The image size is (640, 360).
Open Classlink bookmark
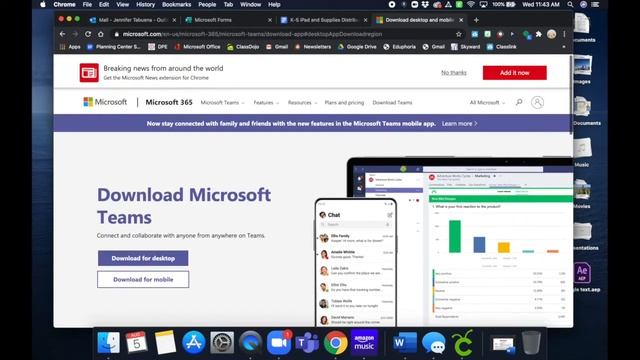coord(502,47)
